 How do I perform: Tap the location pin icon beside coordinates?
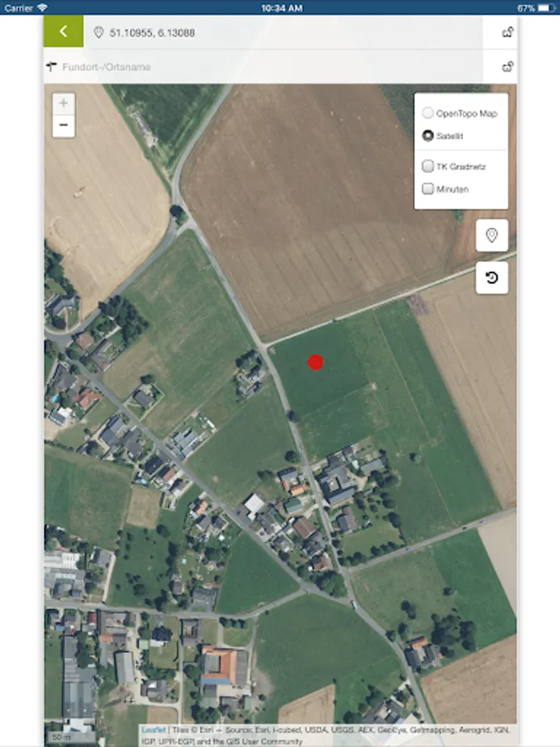[99, 32]
